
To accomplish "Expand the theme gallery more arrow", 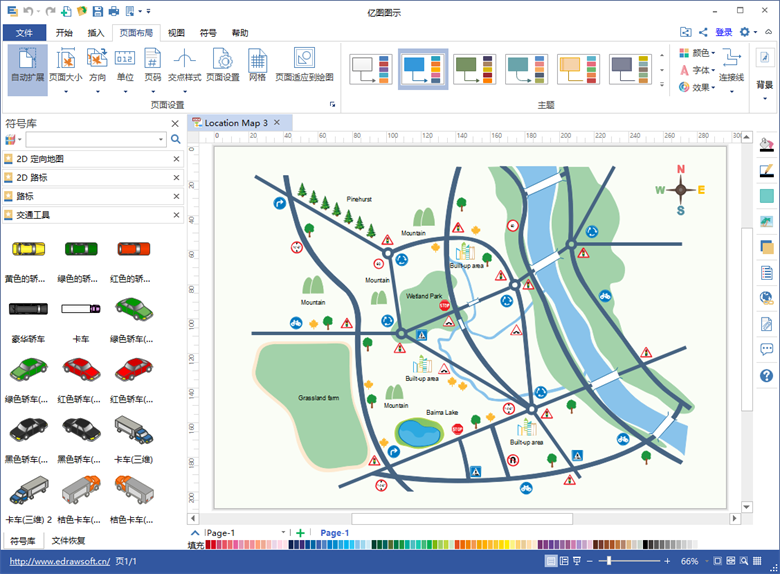I will (x=662, y=85).
